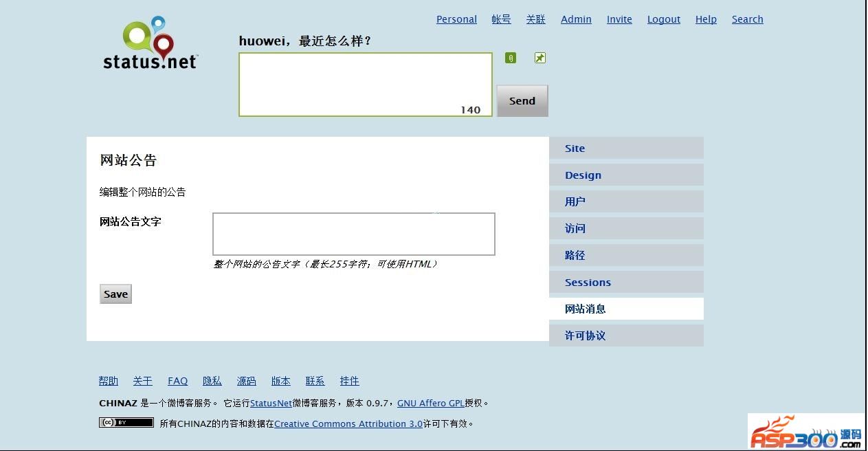868x451 pixels.
Task: Select the 路径 admin panel
Action: (x=626, y=255)
